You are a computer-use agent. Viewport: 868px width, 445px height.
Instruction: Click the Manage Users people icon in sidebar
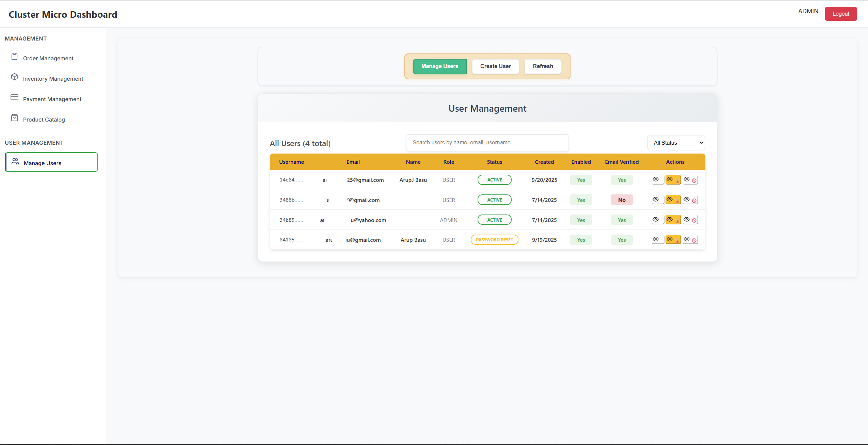point(15,162)
